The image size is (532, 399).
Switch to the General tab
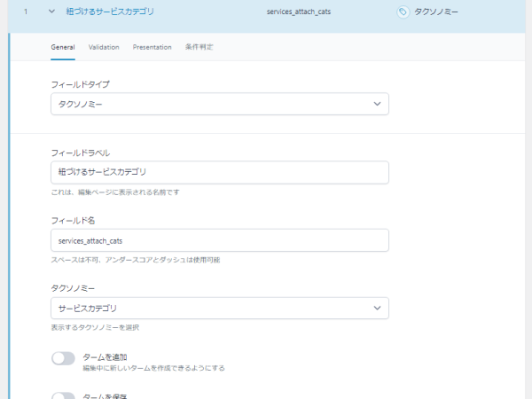pos(63,47)
